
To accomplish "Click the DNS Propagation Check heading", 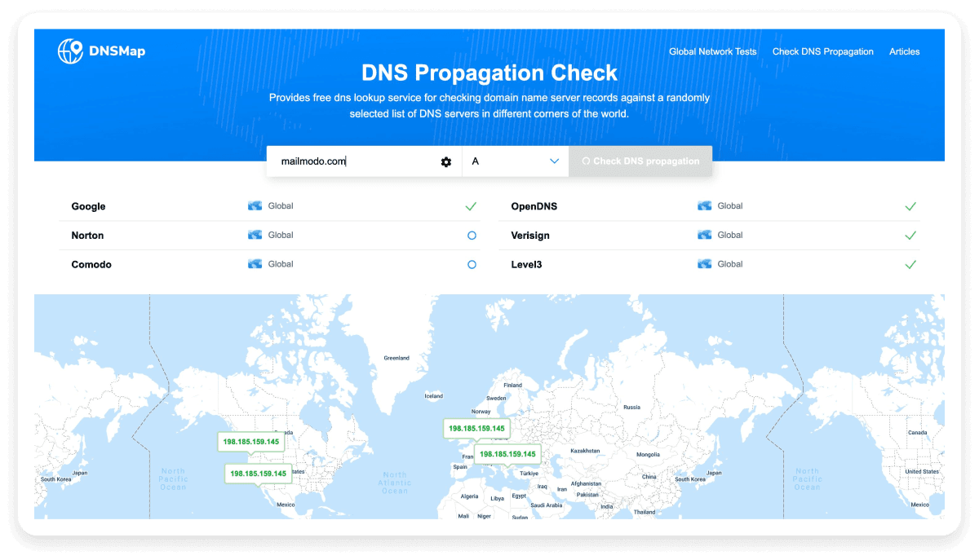I will pos(489,73).
